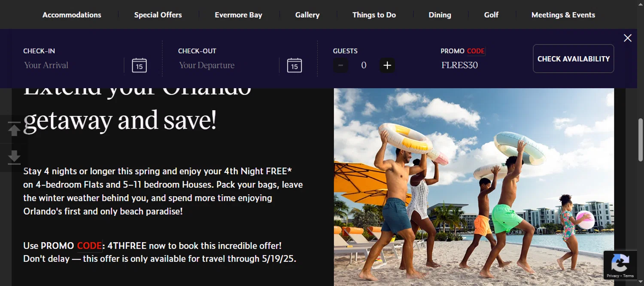Screen dimensions: 644x286
Task: Focus the Your Arrival check-in field
Action: [x=71, y=65]
